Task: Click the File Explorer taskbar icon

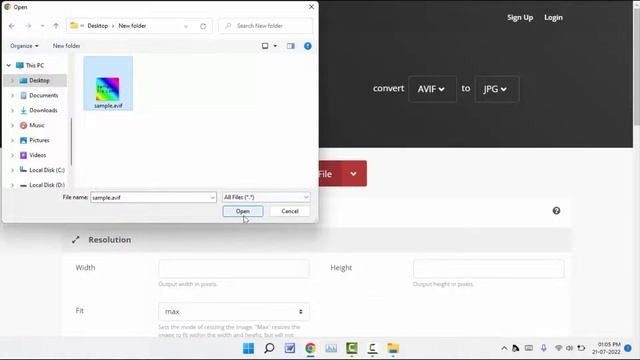Action: coord(393,348)
